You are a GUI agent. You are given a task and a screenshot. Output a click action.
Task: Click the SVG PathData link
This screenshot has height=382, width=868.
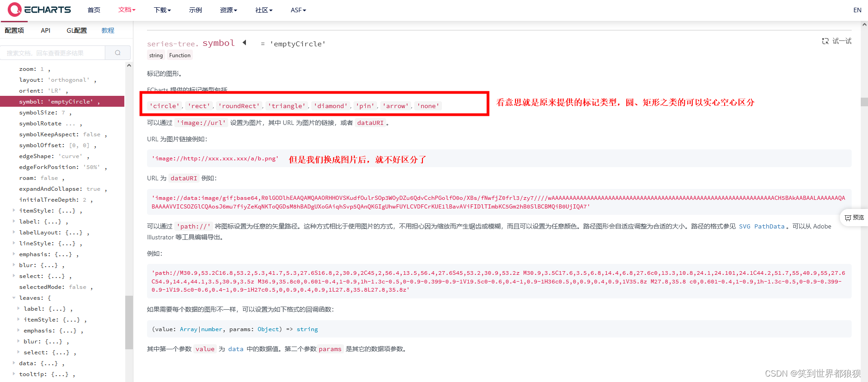click(761, 226)
